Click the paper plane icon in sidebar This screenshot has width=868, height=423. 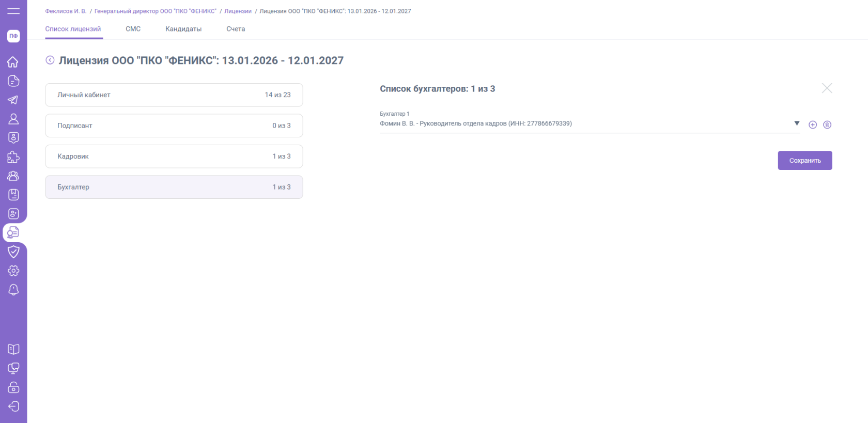13,100
